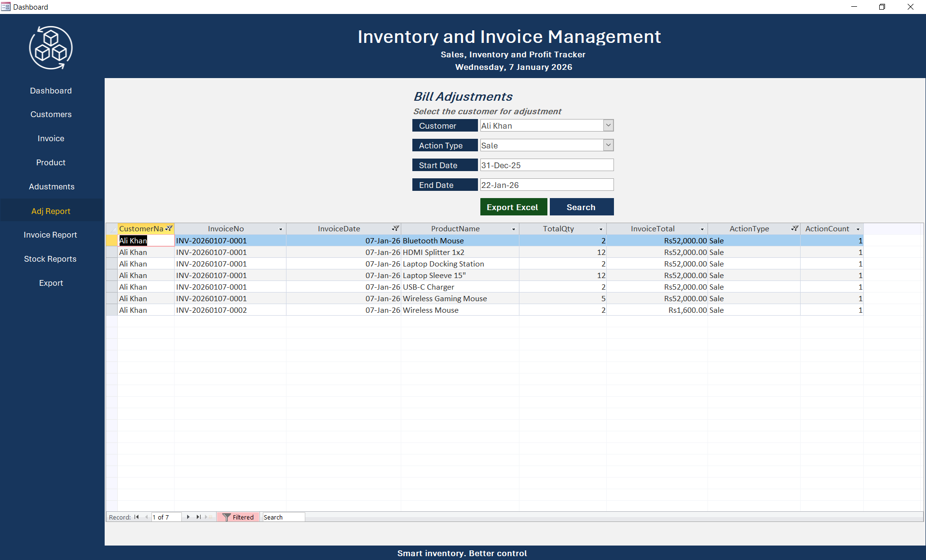
Task: Open the ActionCount column filter arrow
Action: point(858,229)
